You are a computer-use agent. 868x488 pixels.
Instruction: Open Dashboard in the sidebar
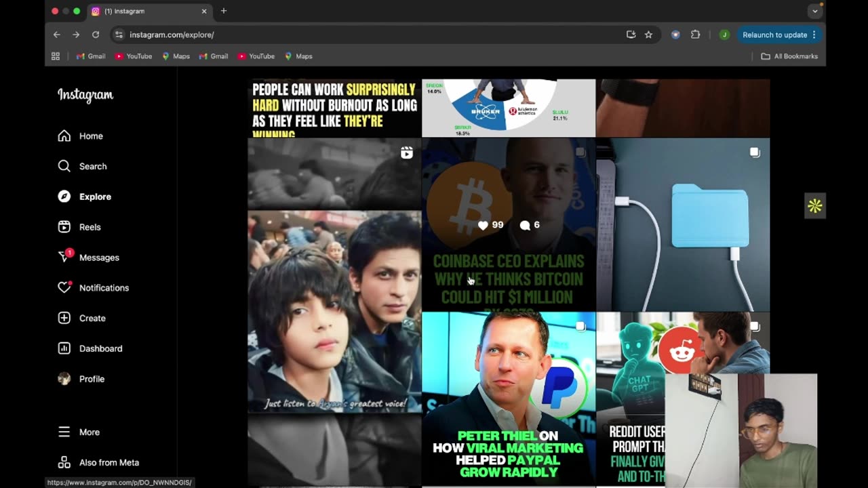click(x=100, y=348)
